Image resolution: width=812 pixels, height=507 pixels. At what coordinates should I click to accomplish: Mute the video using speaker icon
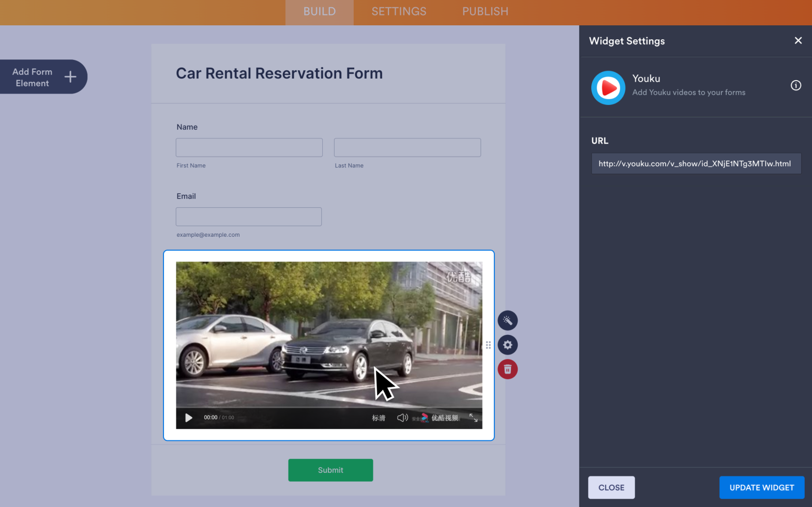pyautogui.click(x=402, y=418)
